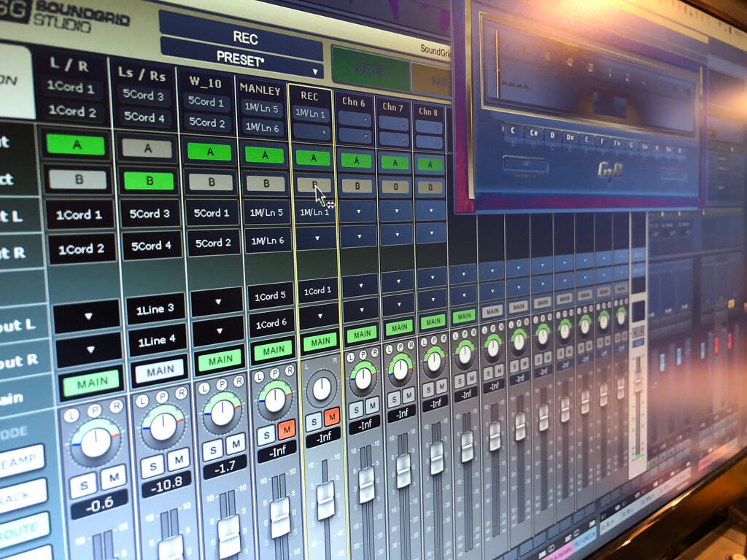Click the L pan button on MANLEY channel

click(x=259, y=377)
